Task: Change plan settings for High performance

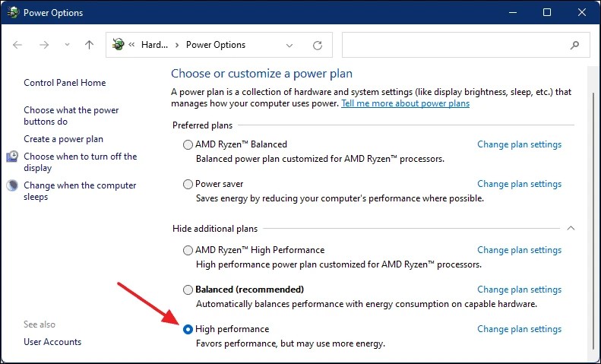Action: 519,329
